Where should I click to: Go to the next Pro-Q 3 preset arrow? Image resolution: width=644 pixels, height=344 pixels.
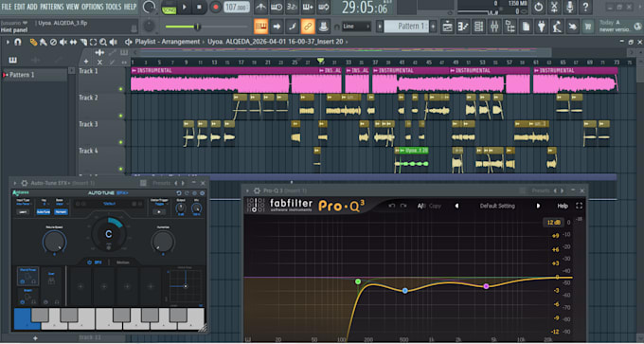[x=538, y=206]
